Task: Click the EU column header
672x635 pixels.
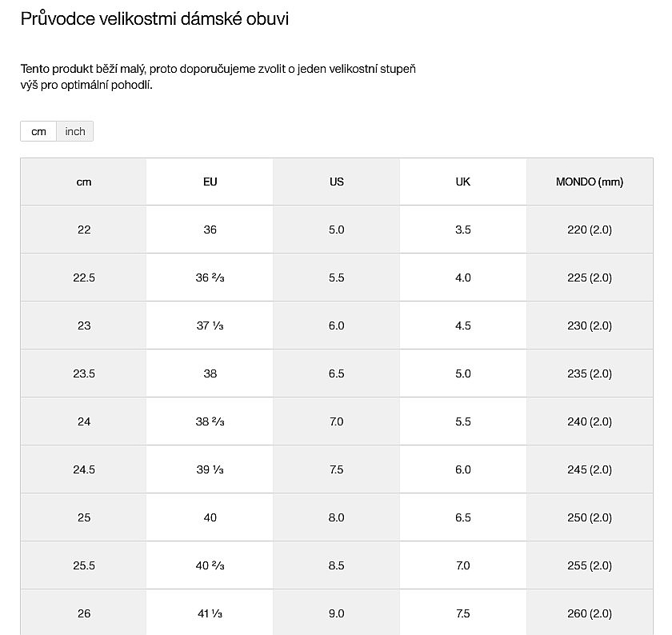Action: pyautogui.click(x=210, y=182)
